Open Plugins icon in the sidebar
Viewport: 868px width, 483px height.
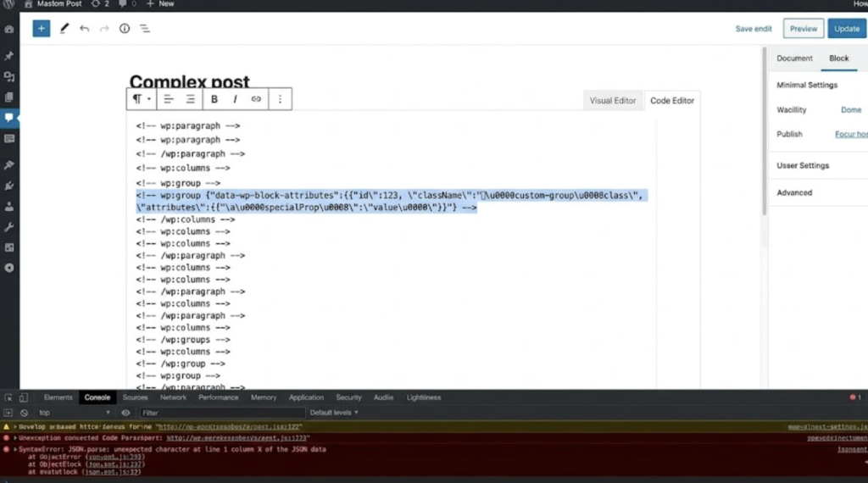[9, 186]
